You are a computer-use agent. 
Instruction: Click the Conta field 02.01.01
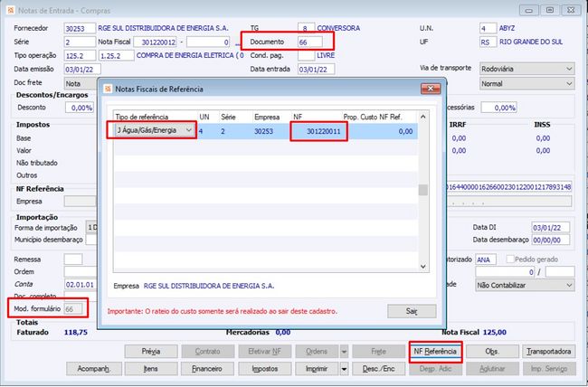pyautogui.click(x=81, y=285)
